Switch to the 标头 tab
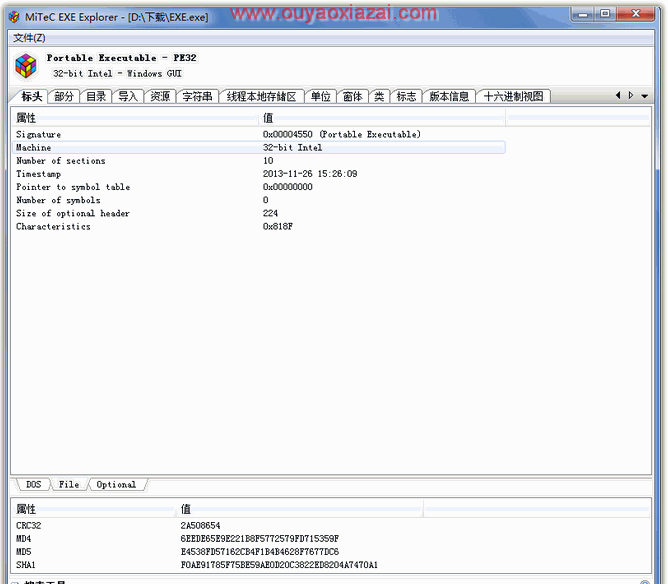This screenshot has height=584, width=668. pos(32,97)
